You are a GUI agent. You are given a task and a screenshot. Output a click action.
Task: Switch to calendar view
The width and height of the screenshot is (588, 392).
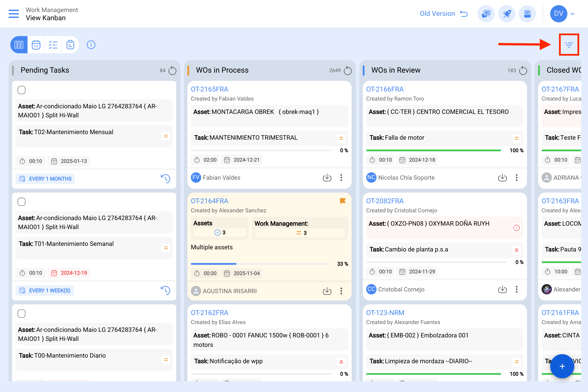(36, 45)
